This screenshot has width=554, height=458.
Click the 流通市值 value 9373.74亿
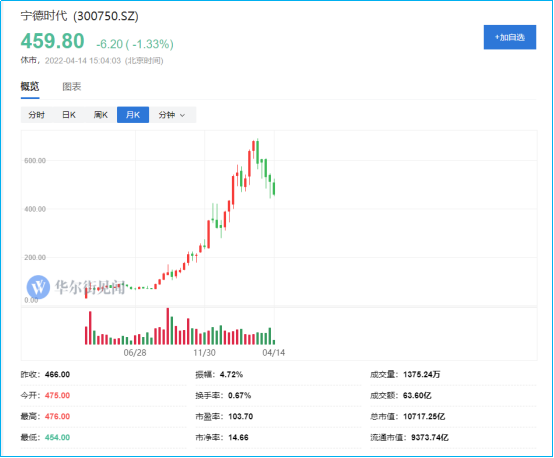(430, 438)
